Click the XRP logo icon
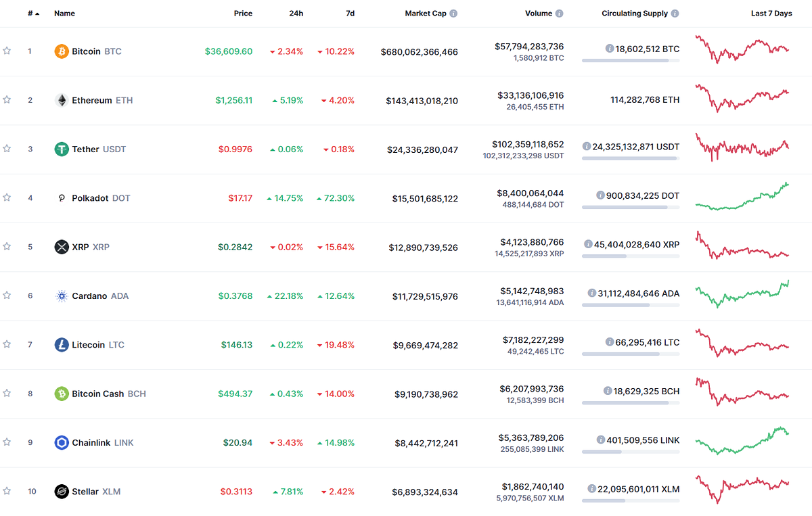The width and height of the screenshot is (812, 516). (62, 247)
